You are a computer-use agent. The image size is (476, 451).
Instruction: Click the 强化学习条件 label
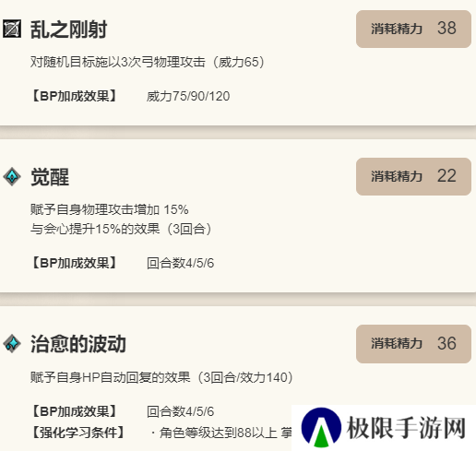coord(78,433)
